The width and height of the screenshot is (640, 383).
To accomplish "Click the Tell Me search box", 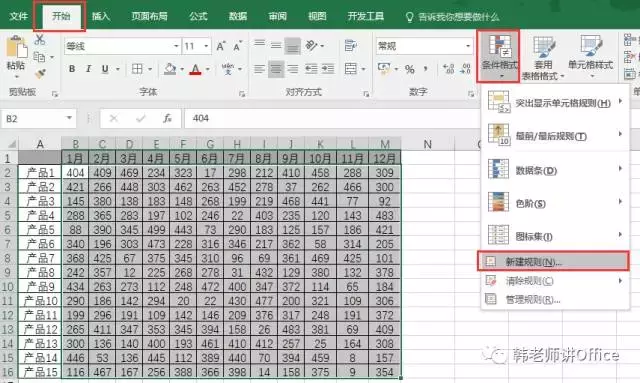I will pos(452,17).
